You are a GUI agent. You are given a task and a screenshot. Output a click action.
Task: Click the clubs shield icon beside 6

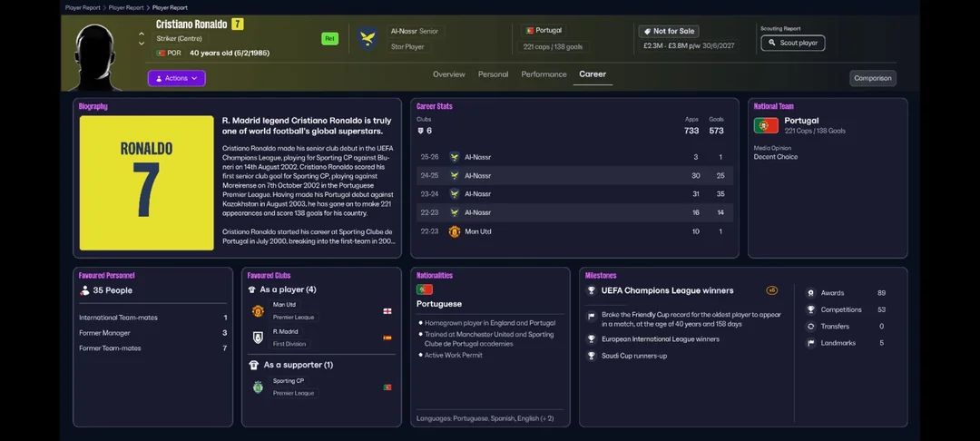pos(420,131)
